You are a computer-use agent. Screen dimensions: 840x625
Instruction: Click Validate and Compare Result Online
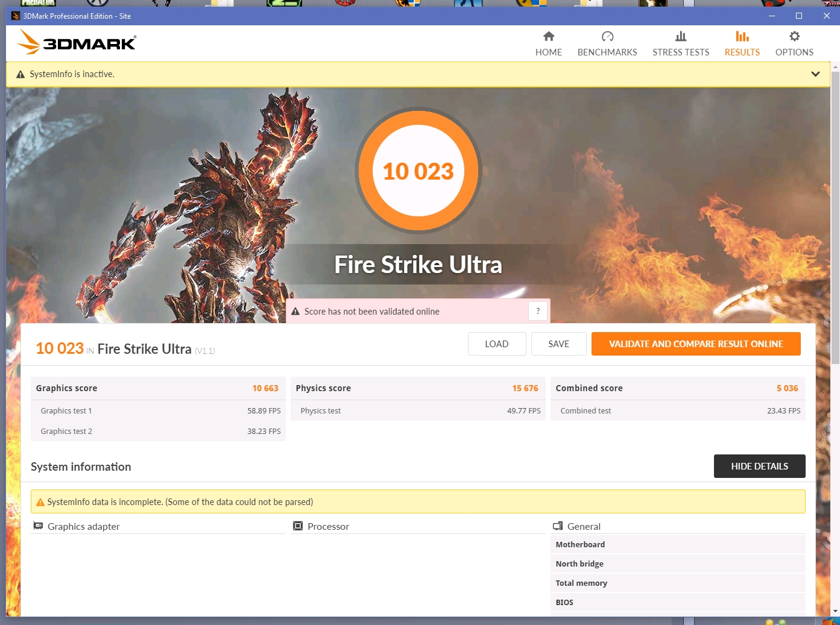tap(696, 344)
